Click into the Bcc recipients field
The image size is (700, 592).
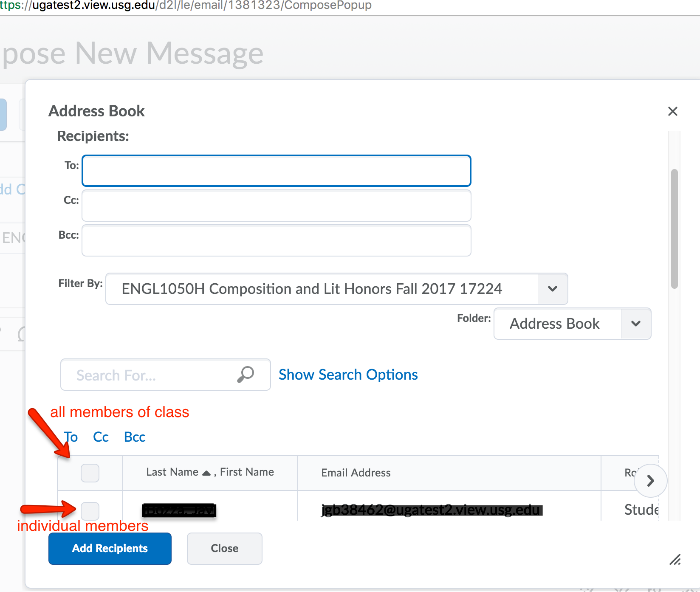coord(276,240)
